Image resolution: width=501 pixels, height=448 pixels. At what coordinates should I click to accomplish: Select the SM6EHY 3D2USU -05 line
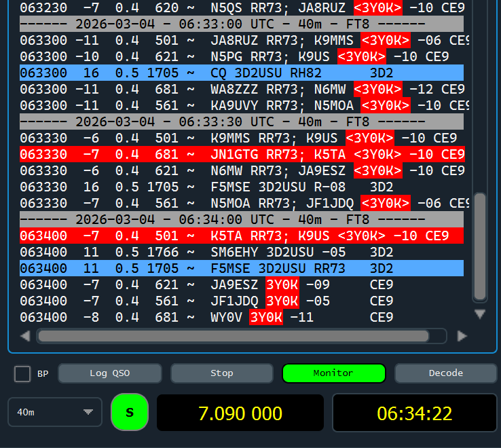242,252
